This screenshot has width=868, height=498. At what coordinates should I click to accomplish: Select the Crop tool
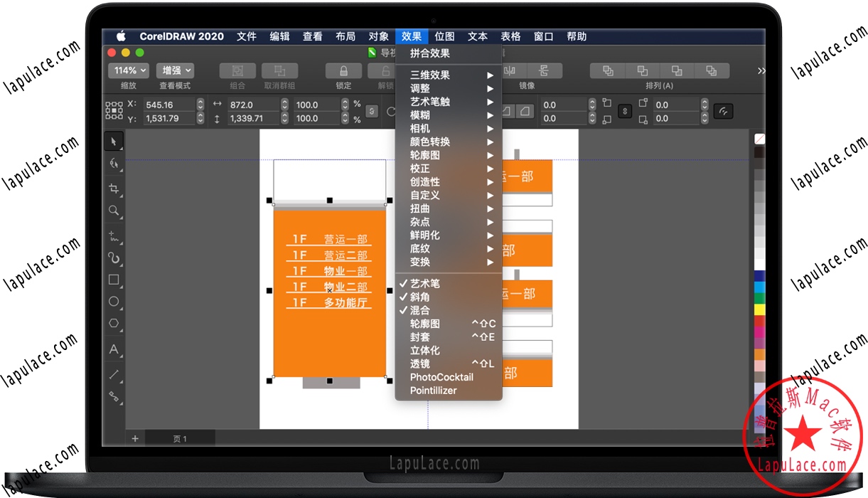point(114,188)
